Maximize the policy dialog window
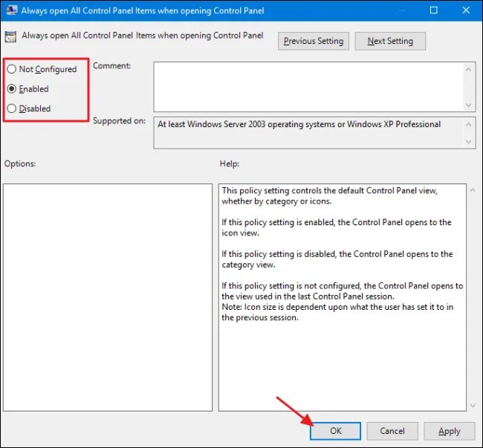 click(433, 10)
